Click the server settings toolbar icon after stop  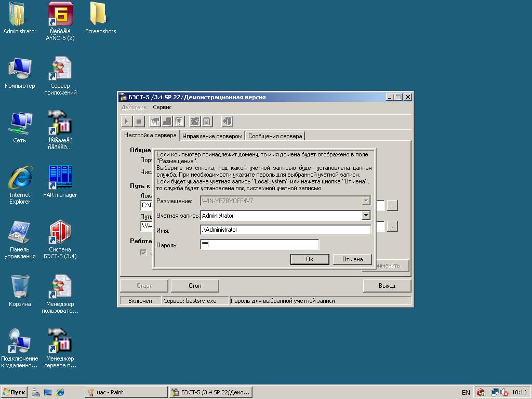(155, 122)
